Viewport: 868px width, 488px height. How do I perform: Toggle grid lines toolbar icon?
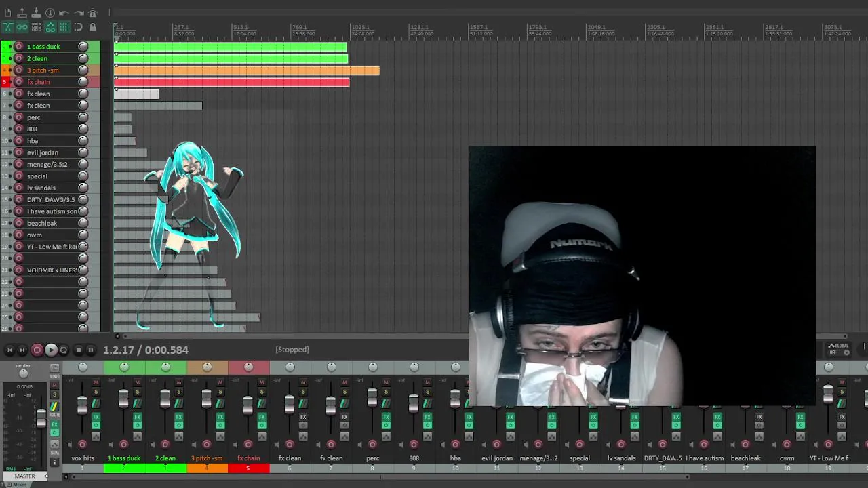(x=64, y=27)
